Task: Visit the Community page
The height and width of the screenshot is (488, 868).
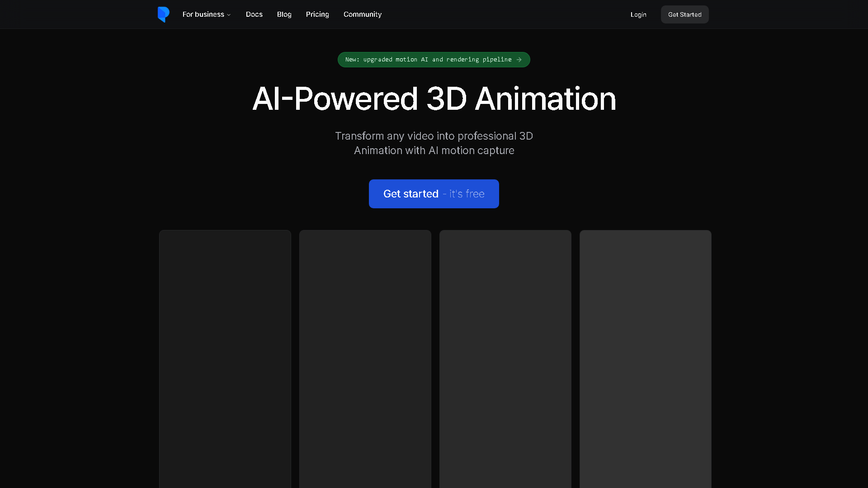Action: [362, 14]
